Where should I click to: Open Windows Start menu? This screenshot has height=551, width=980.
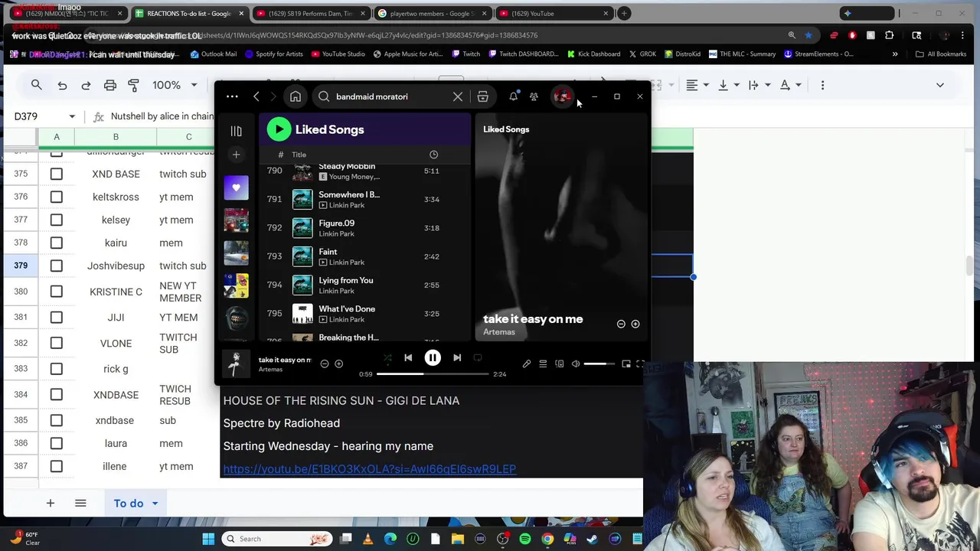pyautogui.click(x=208, y=539)
